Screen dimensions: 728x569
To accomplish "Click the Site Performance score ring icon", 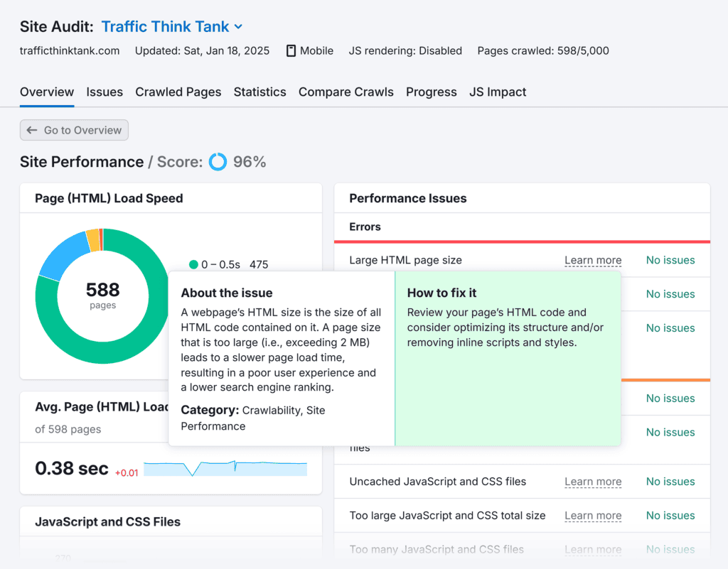I will pos(218,162).
